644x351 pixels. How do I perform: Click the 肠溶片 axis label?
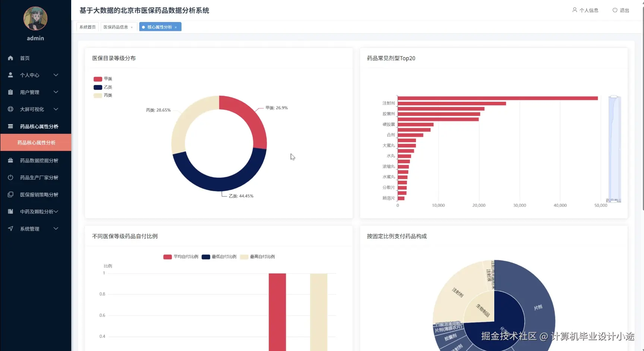point(389,198)
